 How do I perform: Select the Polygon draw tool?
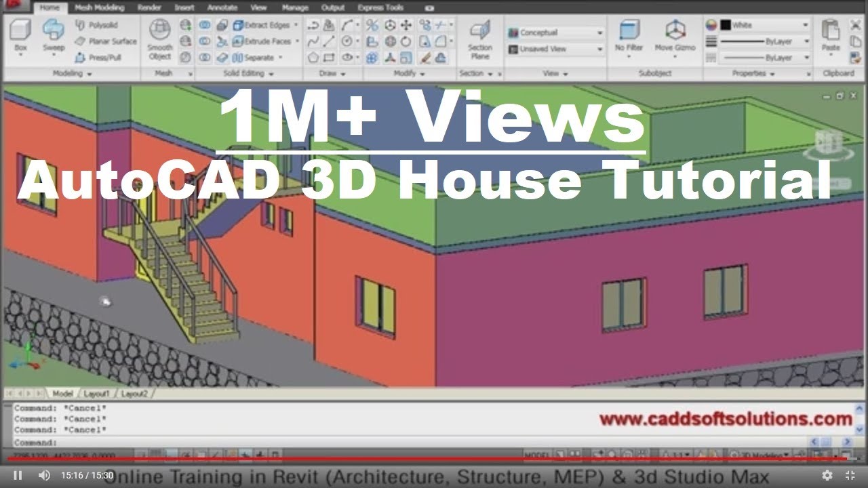(x=313, y=58)
